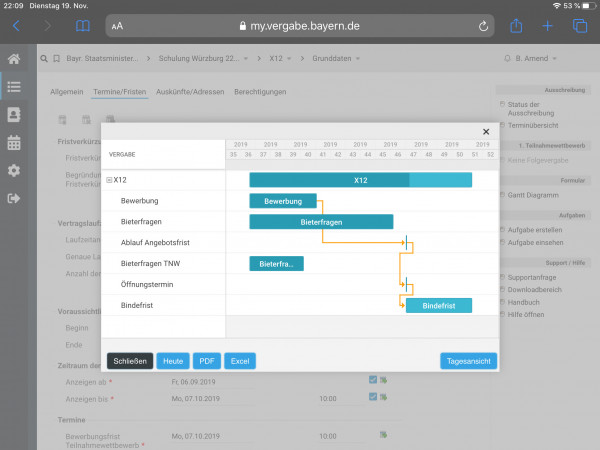600x450 pixels.
Task: Switch to Tagesansicht view
Action: (x=468, y=361)
